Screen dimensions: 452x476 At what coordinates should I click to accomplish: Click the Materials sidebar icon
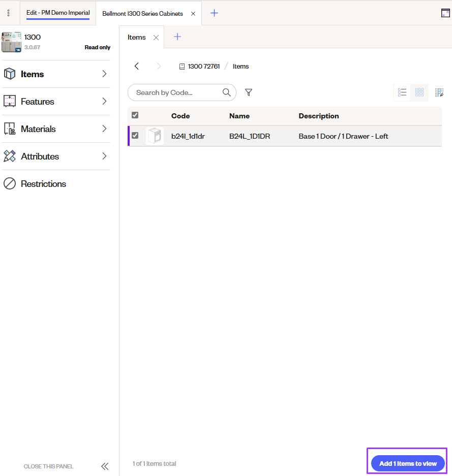click(10, 129)
